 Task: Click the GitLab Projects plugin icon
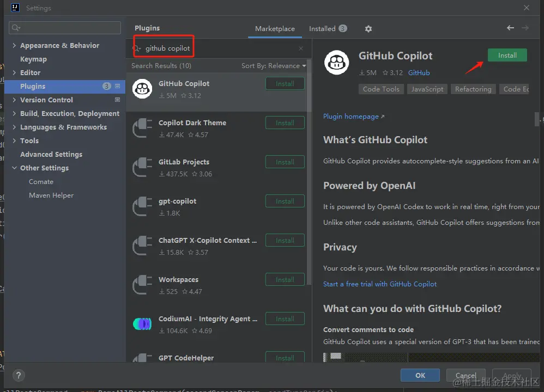(142, 167)
